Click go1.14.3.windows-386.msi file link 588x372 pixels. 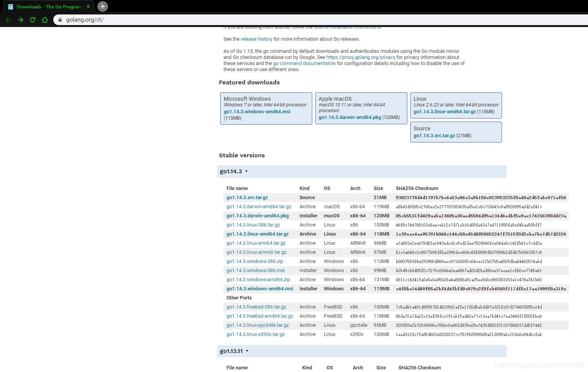point(256,271)
